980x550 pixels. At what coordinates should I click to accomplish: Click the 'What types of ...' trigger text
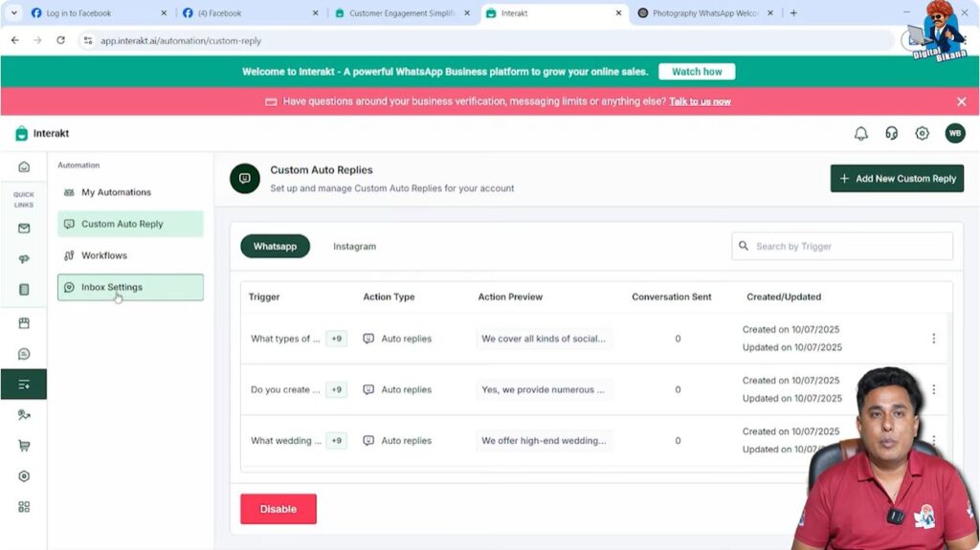[285, 339]
